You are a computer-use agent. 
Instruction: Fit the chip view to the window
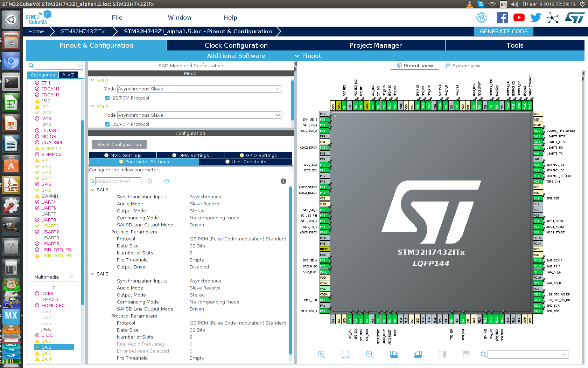pyautogui.click(x=345, y=354)
